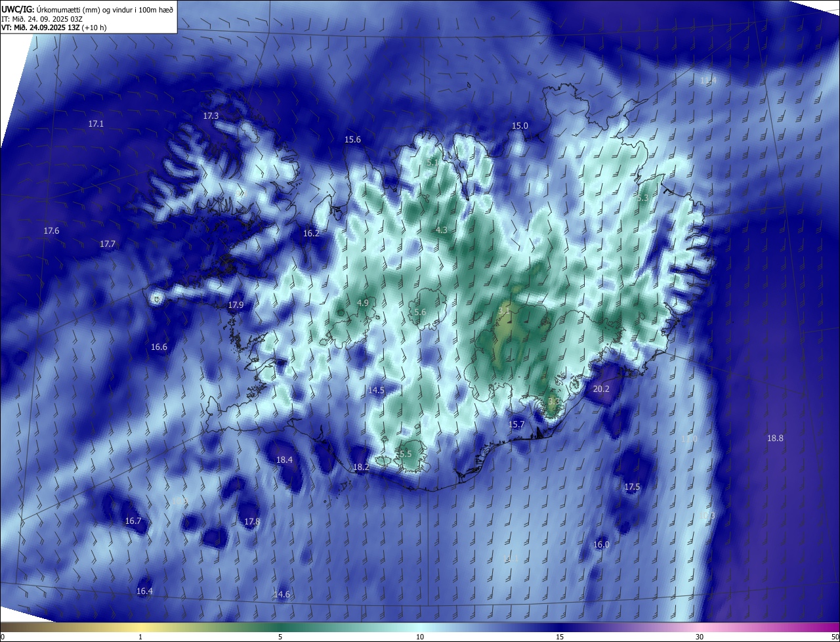Viewport: 840px width, 642px height.
Task: Click the 'IT: Mið. 24. 09. 2025 03Z' line
Action: (x=41, y=18)
